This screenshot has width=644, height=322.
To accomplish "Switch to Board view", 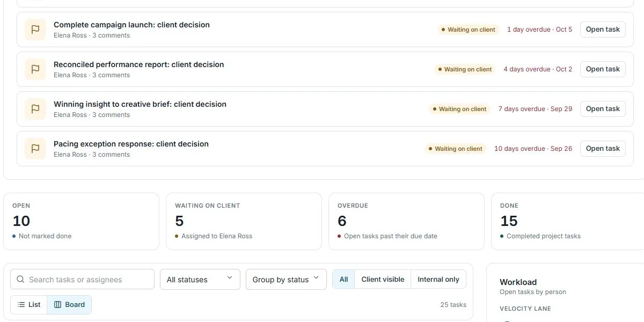I will (69, 305).
